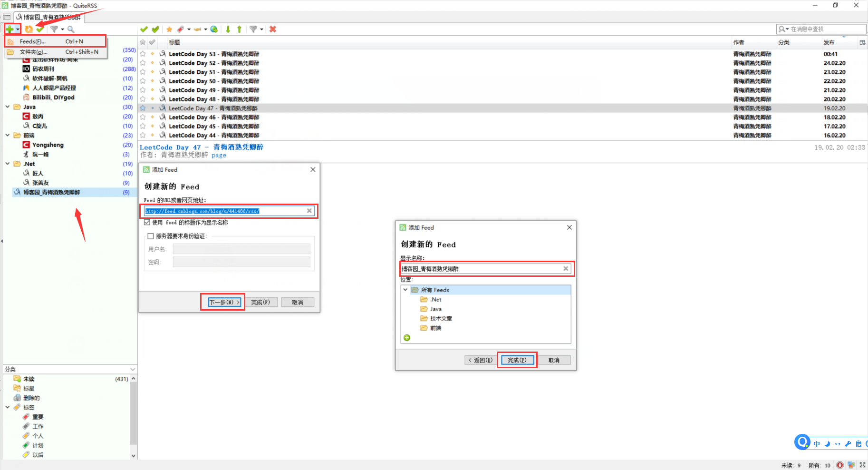Viewport: 868px width, 470px height.
Task: Click the orange star toolbar icon
Action: 169,29
